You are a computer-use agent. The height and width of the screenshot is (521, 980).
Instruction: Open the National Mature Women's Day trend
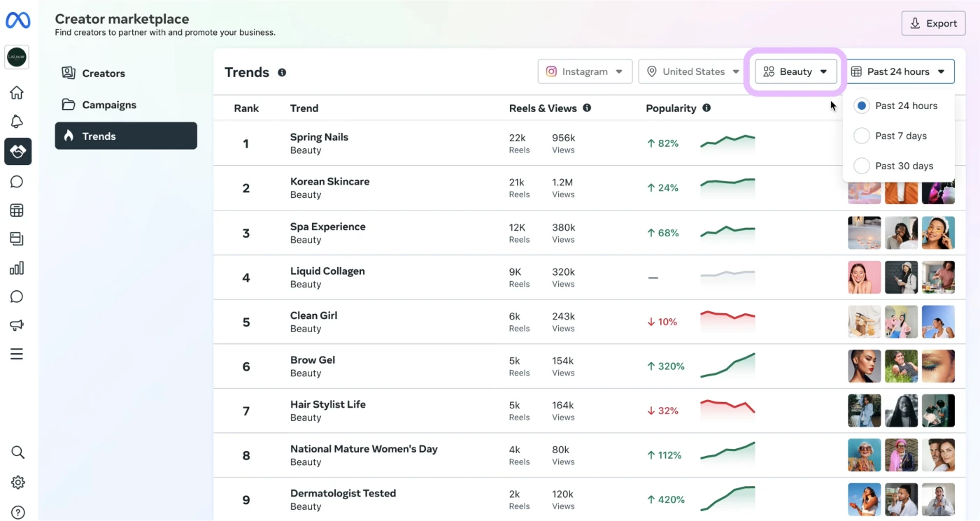pos(364,449)
